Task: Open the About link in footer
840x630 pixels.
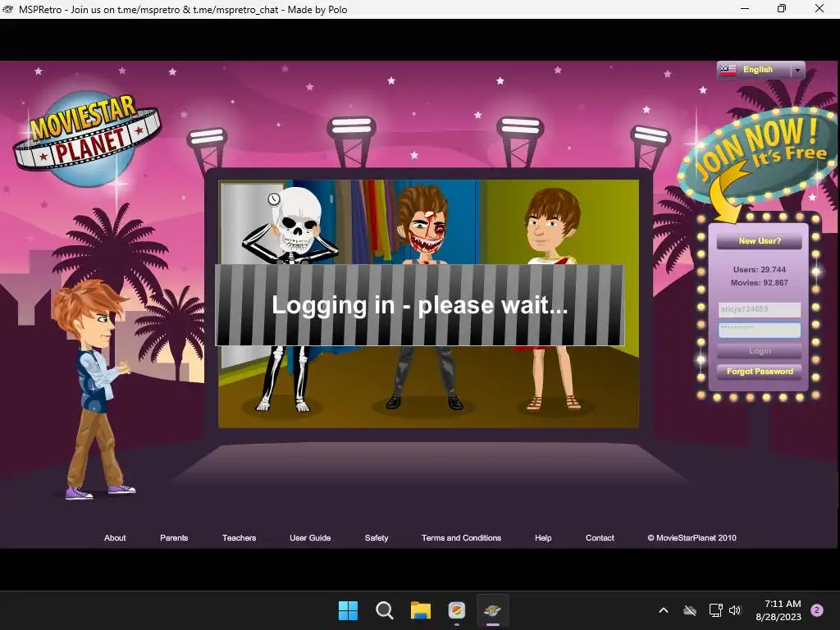Action: click(x=115, y=538)
